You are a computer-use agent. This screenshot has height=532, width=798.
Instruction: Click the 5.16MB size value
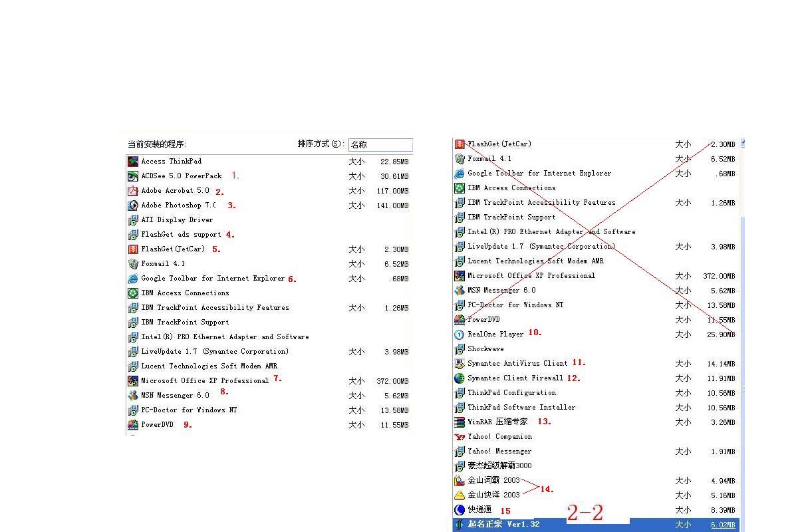coord(723,495)
